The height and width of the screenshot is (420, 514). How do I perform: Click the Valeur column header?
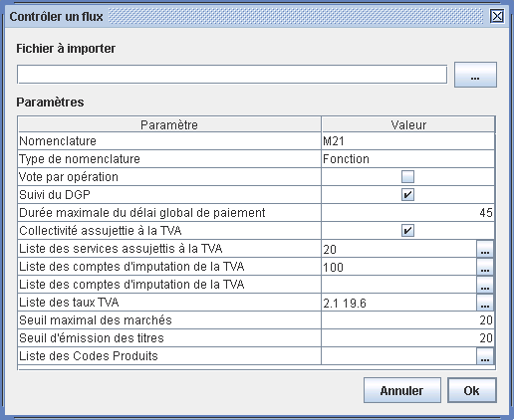click(408, 124)
